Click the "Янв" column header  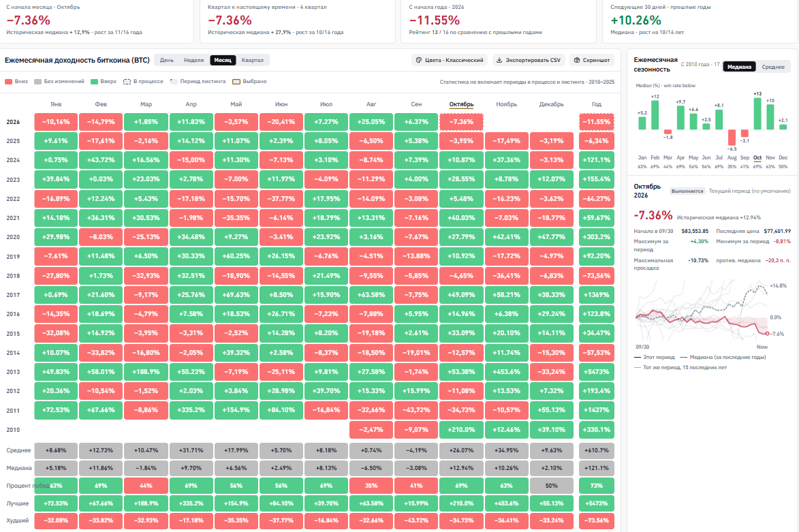click(56, 104)
